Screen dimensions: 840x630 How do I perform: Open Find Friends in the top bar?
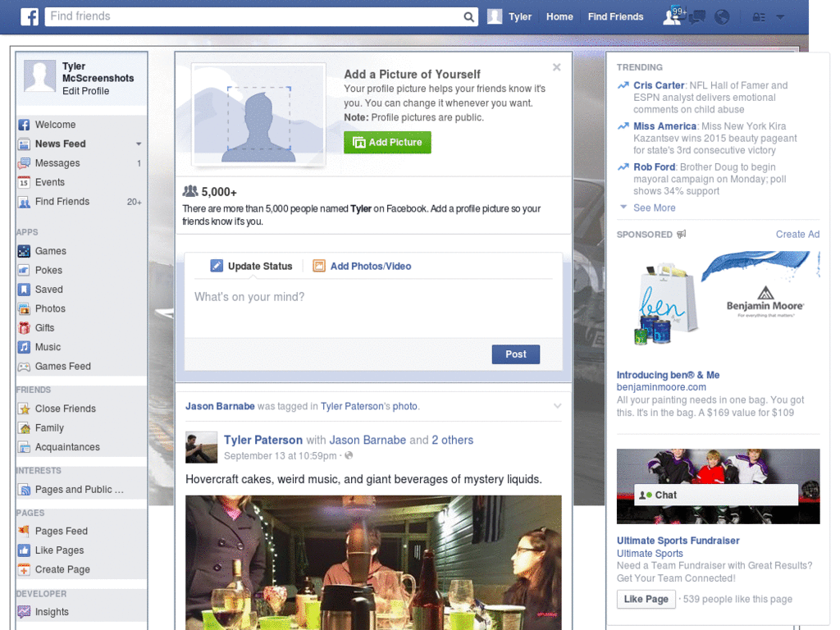coord(615,16)
